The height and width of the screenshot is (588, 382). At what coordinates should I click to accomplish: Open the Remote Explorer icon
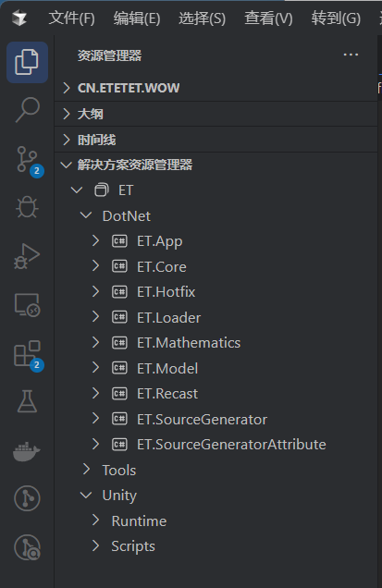pos(27,305)
